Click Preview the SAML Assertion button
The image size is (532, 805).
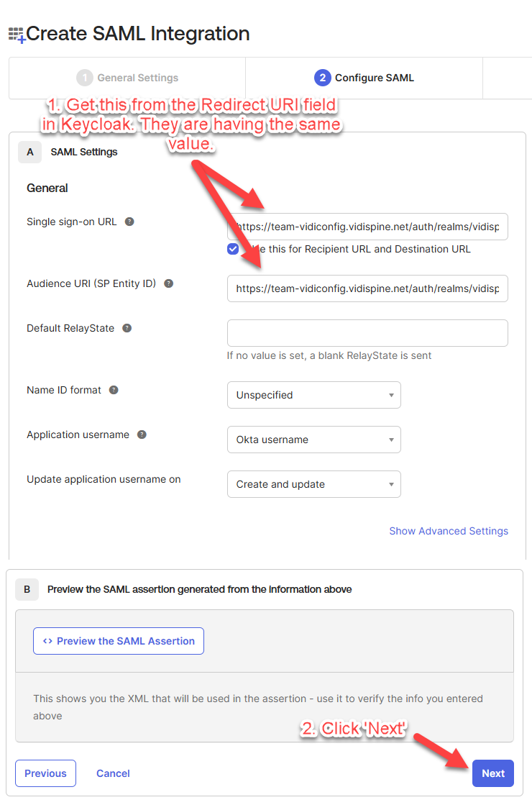click(x=119, y=641)
